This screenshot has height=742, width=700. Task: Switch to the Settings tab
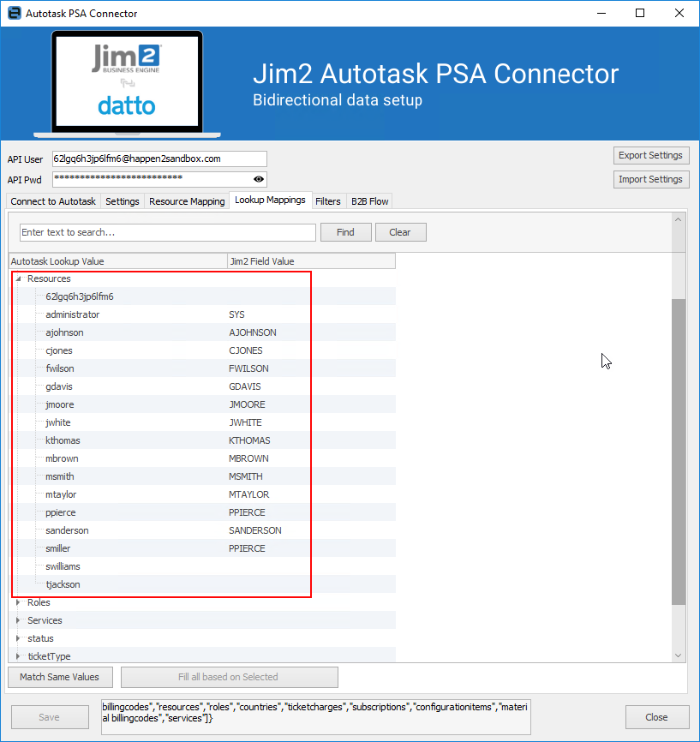[123, 201]
